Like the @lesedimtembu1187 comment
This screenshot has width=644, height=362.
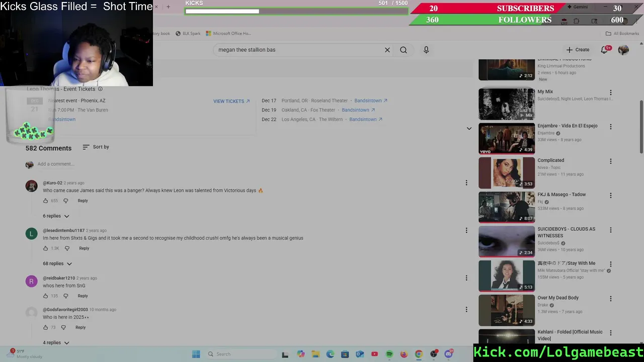pyautogui.click(x=45, y=248)
